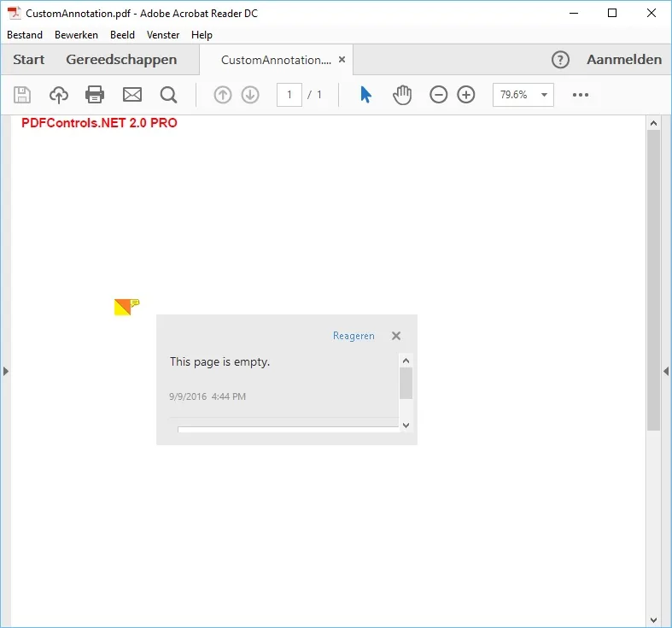Zoom in with plus icon
The height and width of the screenshot is (628, 672).
466,95
